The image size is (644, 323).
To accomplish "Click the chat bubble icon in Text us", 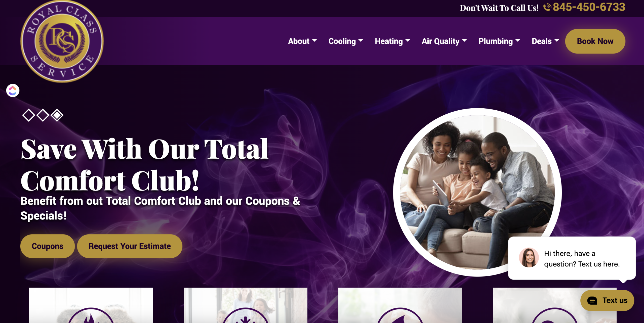I will tap(592, 300).
